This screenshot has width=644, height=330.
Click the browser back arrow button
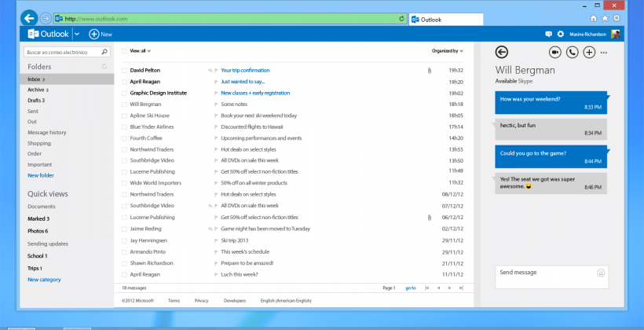coord(29,19)
